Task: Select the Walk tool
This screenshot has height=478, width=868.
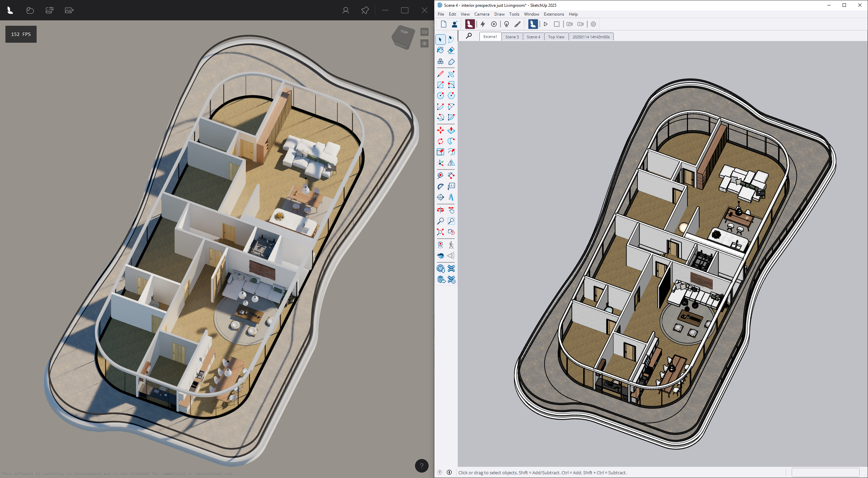Action: point(451,244)
